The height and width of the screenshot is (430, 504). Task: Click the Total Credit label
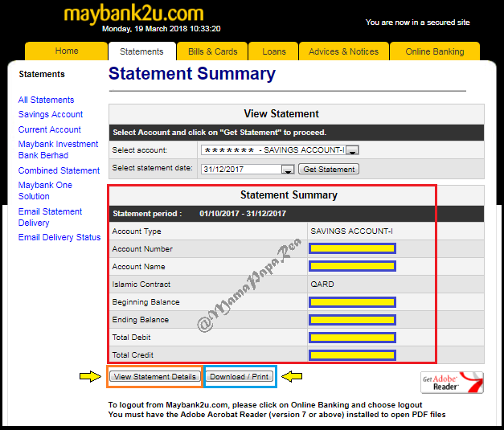pyautogui.click(x=133, y=355)
